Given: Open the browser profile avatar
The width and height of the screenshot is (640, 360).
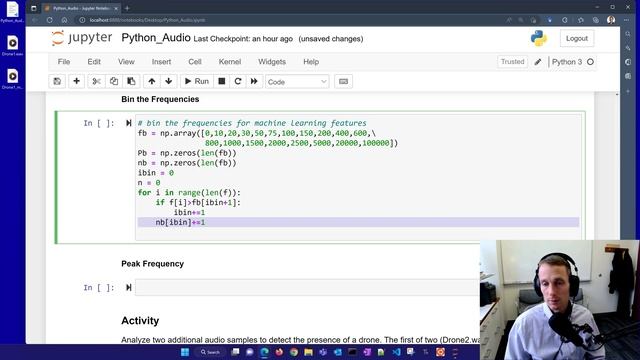Looking at the screenshot, I should pos(611,20).
